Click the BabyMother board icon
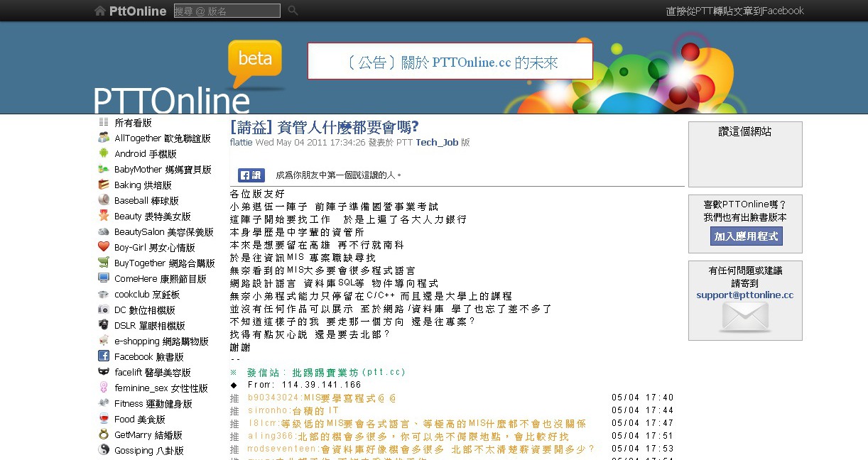This screenshot has height=460, width=868. coord(104,169)
